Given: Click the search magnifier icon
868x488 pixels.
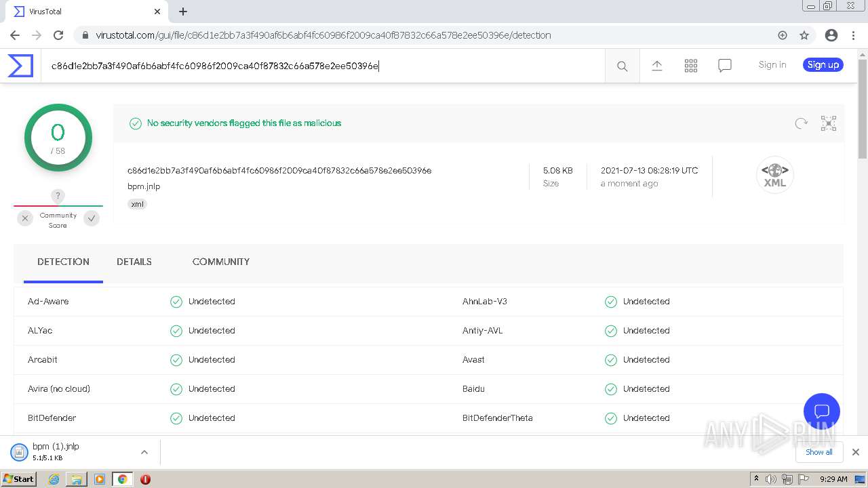Looking at the screenshot, I should tap(622, 66).
